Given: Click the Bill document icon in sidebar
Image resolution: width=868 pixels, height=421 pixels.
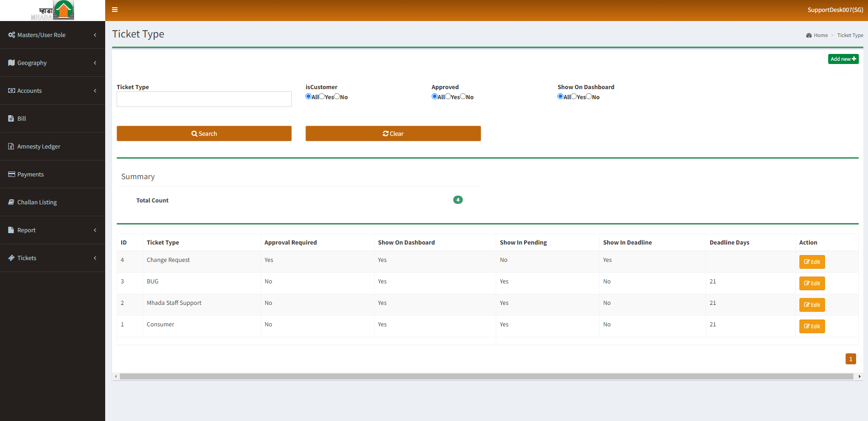Looking at the screenshot, I should [x=11, y=118].
